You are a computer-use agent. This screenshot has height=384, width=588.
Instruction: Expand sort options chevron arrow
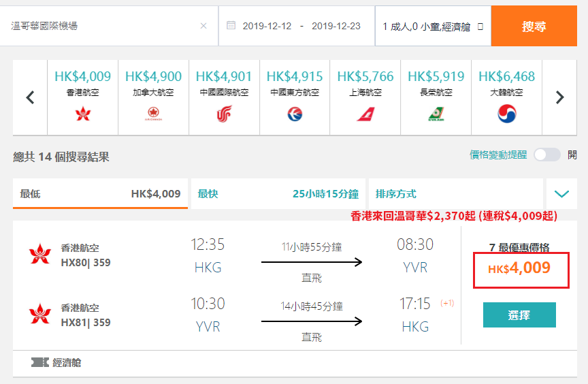(561, 193)
